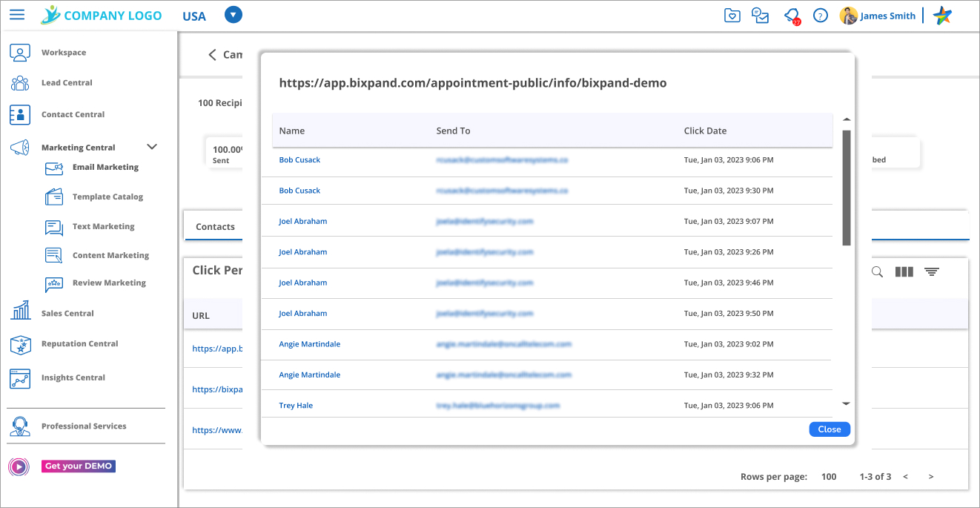Collapse the Marketing Central chevron

[x=152, y=147]
